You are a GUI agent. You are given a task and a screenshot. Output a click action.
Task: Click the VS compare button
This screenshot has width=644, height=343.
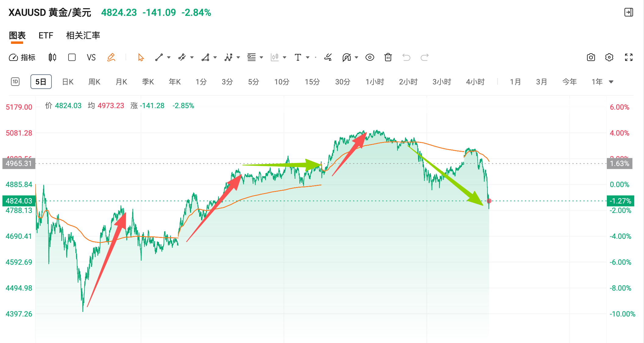(x=91, y=57)
